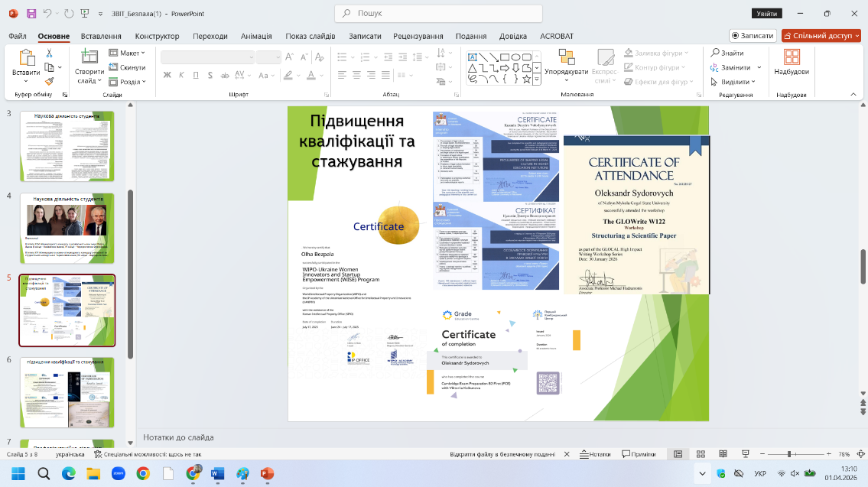
Task: Open the Вставлення ribbon tab
Action: point(101,36)
